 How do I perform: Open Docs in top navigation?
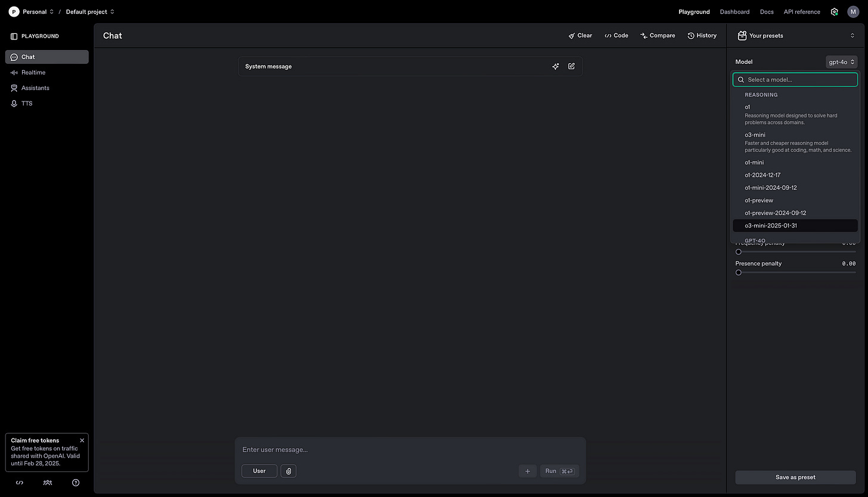coord(767,11)
